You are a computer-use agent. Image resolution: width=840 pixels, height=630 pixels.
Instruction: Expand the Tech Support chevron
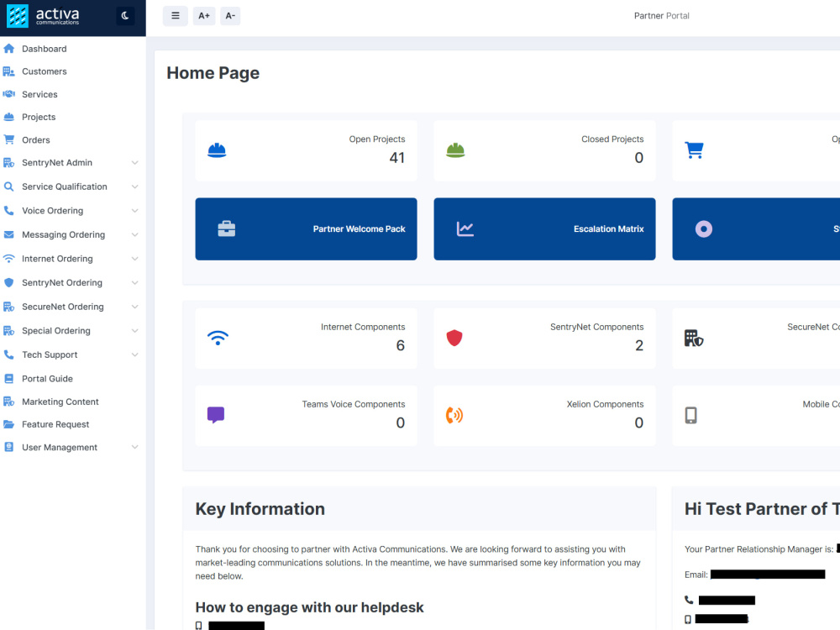tap(135, 355)
